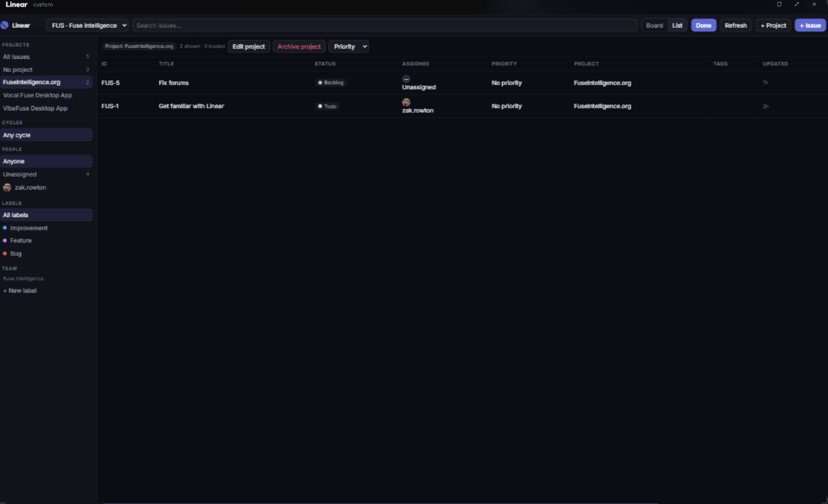Click the expand window icon in title bar
The image size is (828, 504).
797,4
